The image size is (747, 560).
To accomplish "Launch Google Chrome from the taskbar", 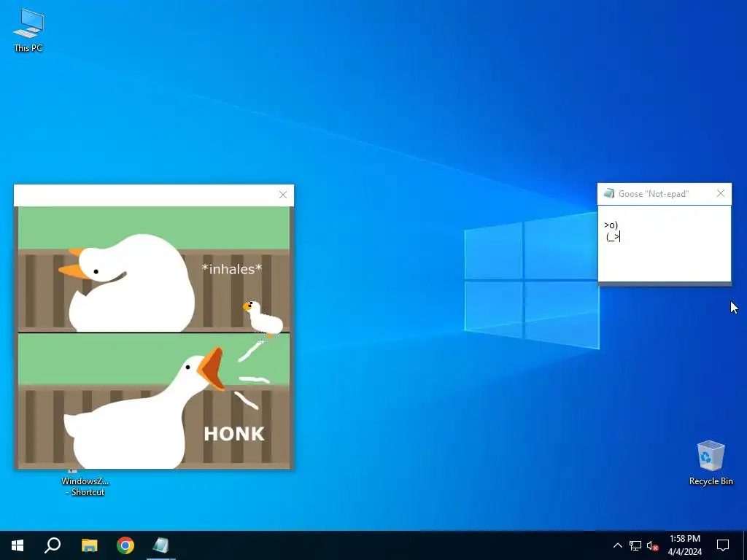I will point(125,545).
